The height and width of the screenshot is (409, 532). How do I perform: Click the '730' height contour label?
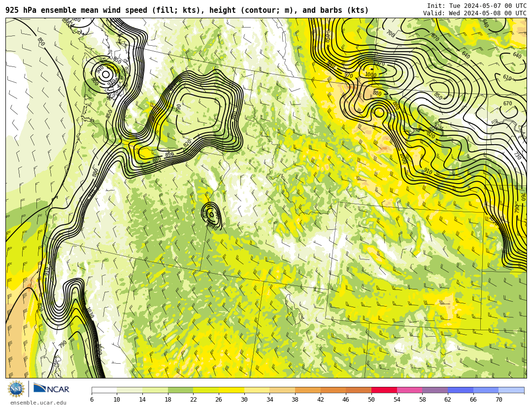(517, 156)
